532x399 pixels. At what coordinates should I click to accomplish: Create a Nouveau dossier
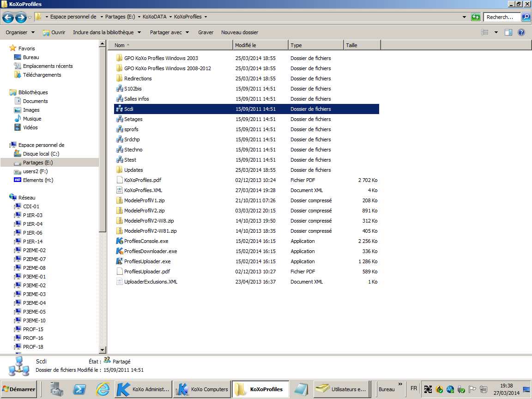coord(240,32)
